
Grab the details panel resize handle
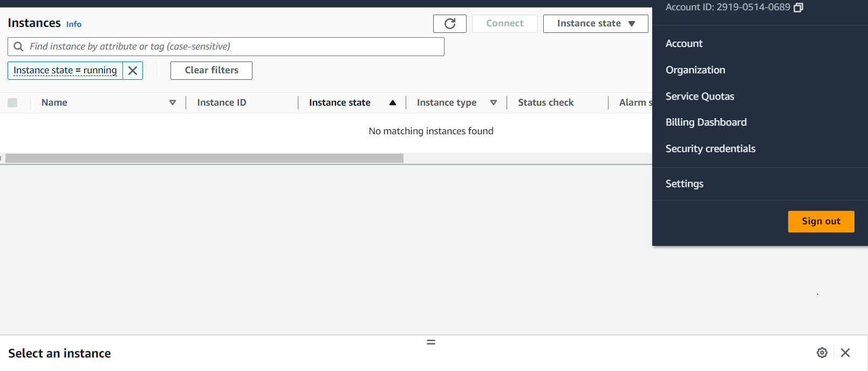431,342
